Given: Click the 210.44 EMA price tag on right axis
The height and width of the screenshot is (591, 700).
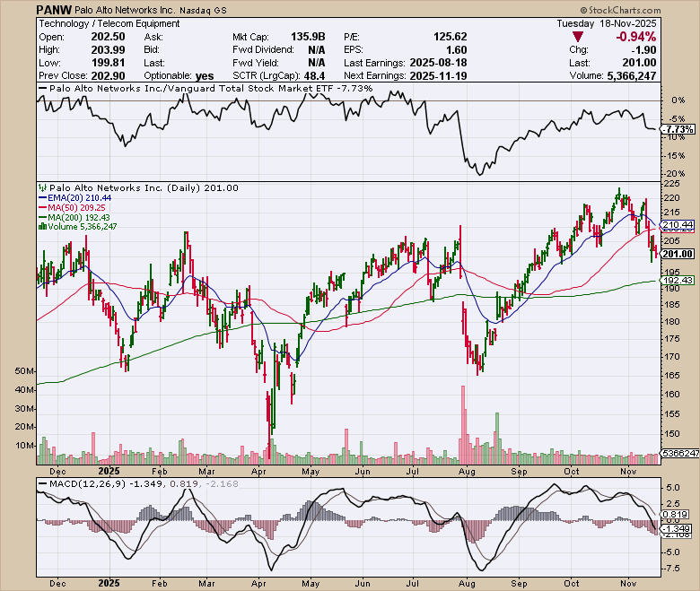Looking at the screenshot, I should click(678, 224).
